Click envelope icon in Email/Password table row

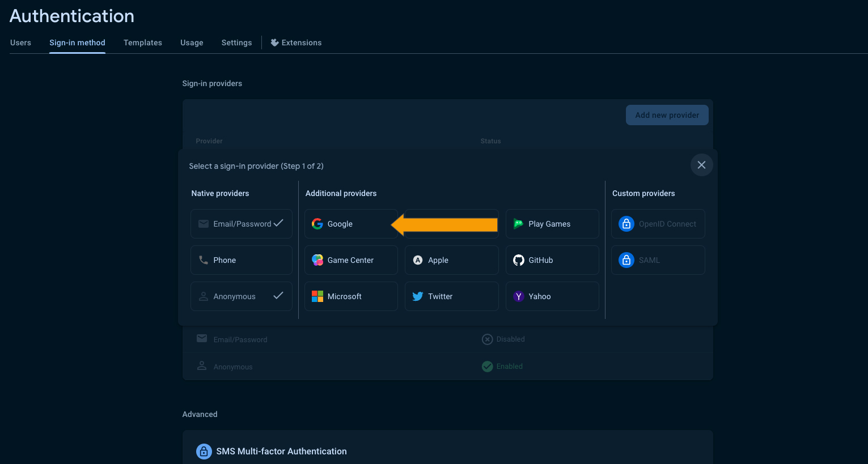click(202, 338)
